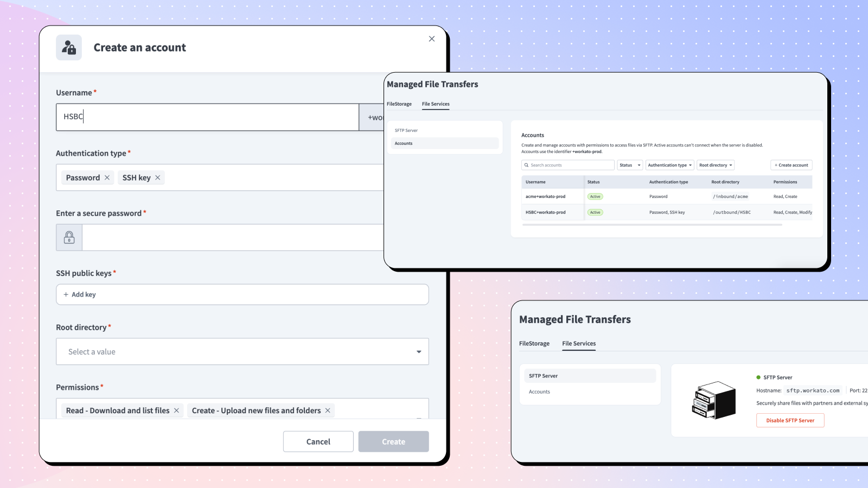Click the SFTP server illustration

point(713,400)
